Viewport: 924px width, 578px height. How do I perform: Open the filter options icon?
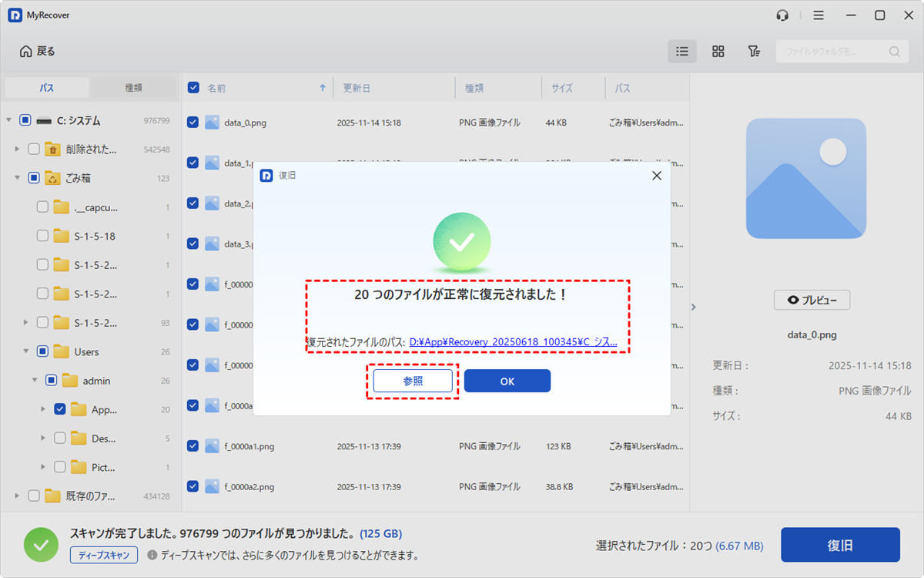[754, 52]
